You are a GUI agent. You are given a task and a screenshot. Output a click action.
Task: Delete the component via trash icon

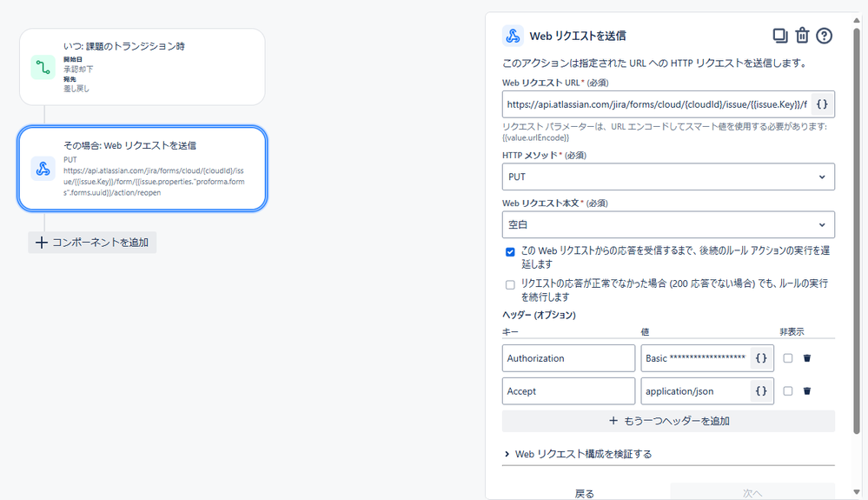pos(802,36)
